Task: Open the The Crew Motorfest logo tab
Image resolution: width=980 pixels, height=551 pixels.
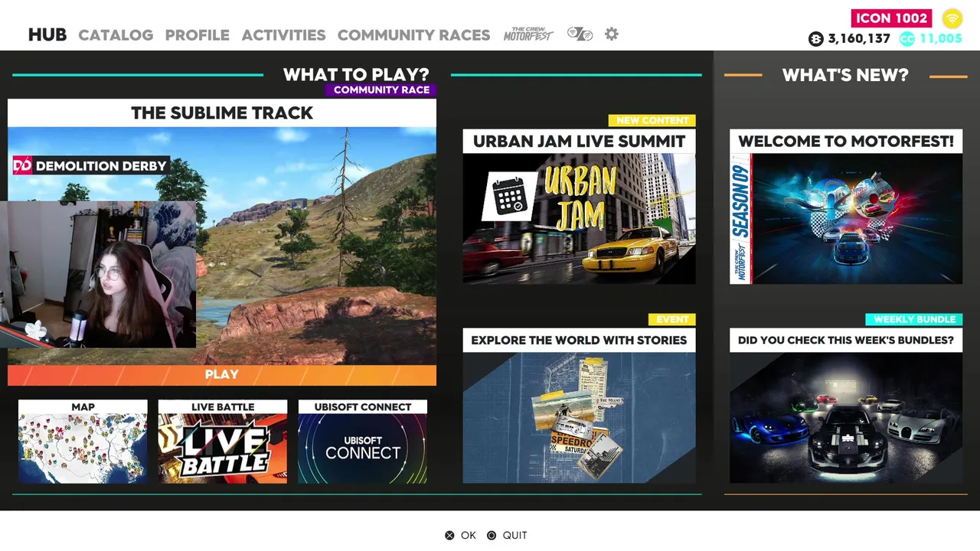Action: pyautogui.click(x=528, y=34)
